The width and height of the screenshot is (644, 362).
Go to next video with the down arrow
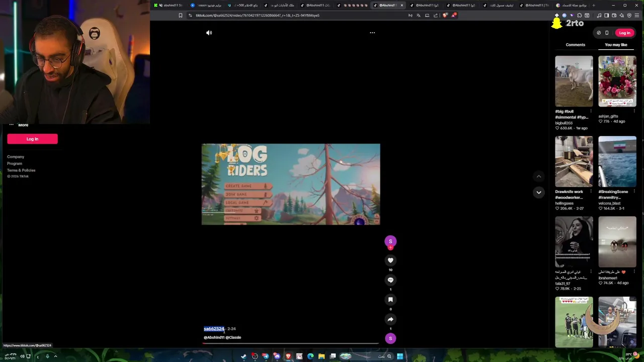coord(538,192)
